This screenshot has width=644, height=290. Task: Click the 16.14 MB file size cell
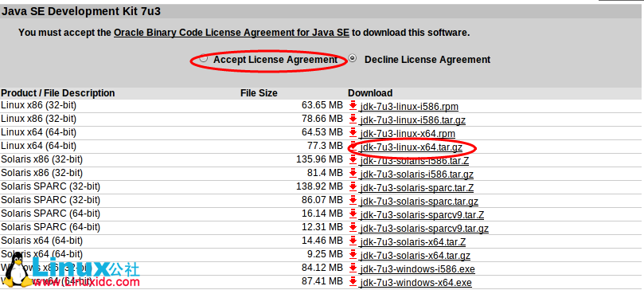[322, 214]
